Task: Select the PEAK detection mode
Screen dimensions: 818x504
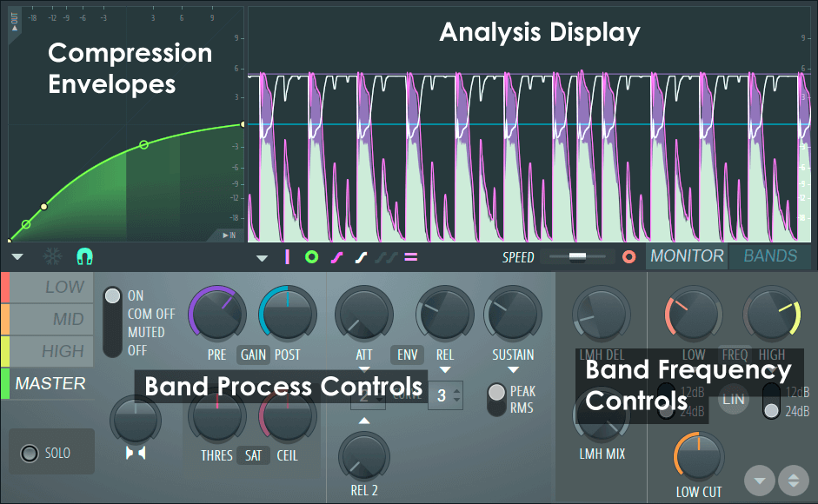Action: pyautogui.click(x=522, y=391)
